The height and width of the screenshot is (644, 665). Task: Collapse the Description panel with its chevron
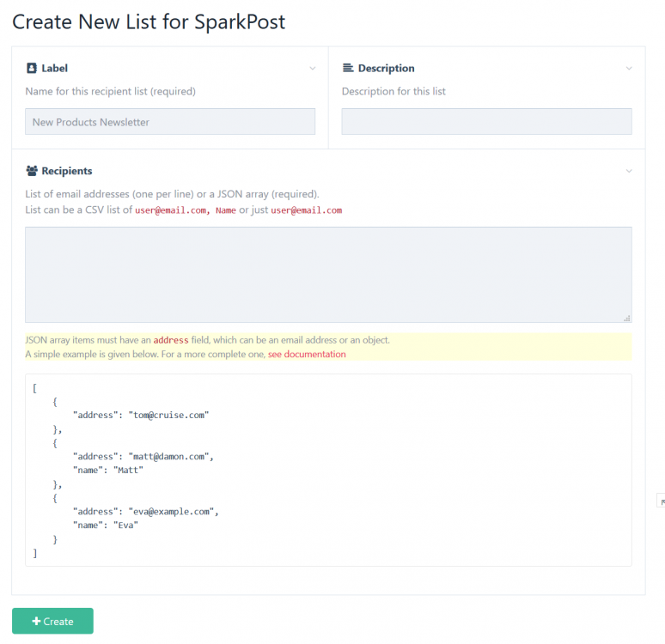[629, 69]
